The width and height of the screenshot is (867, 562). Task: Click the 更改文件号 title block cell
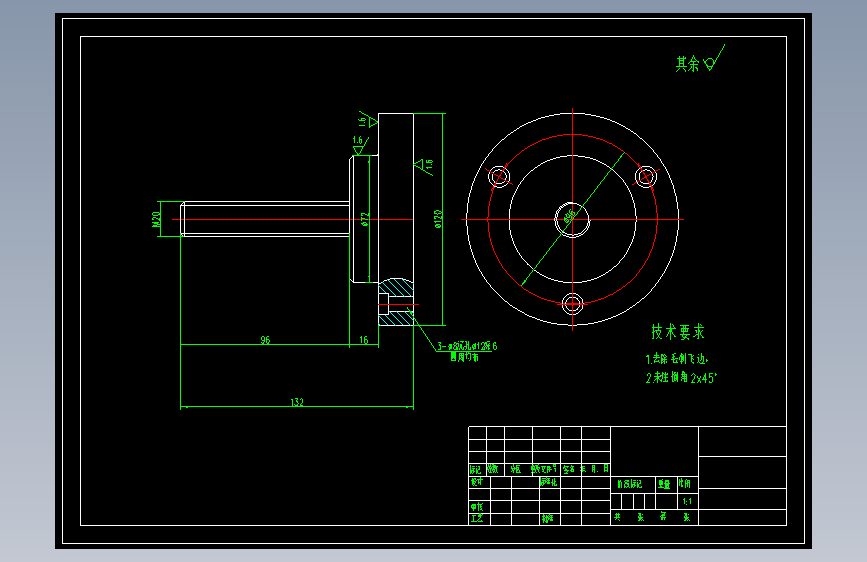545,469
